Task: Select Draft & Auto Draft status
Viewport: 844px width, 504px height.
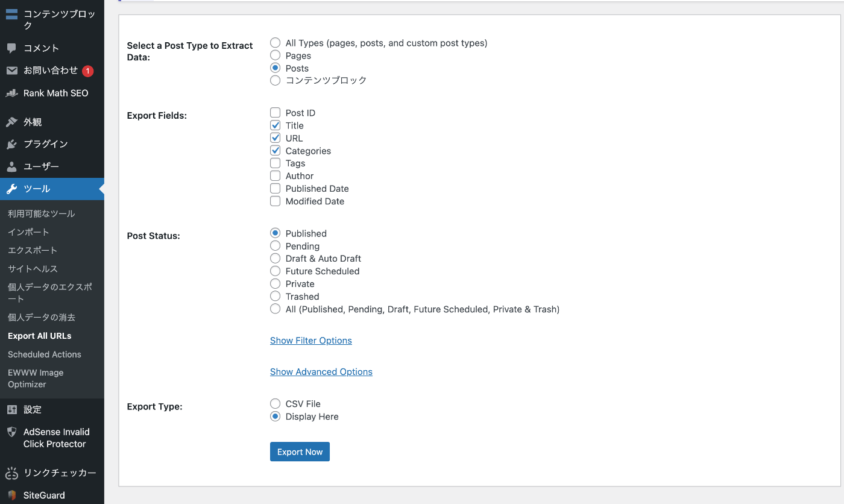Action: 276,259
